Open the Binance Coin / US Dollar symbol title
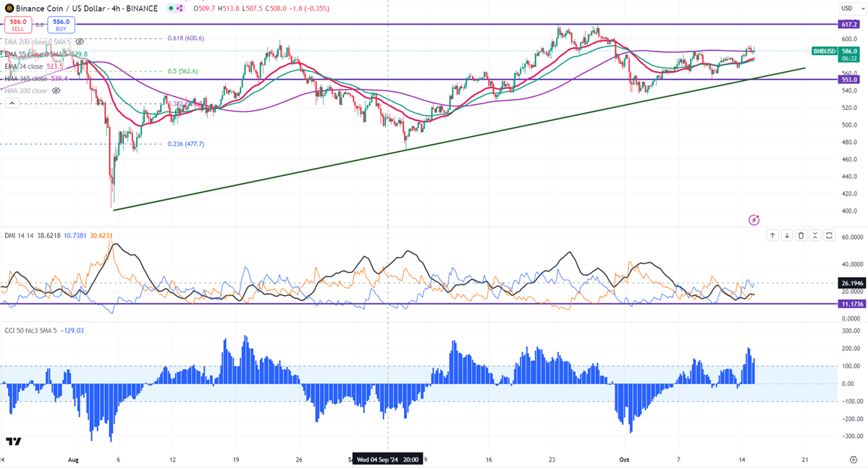Screen dimensions: 868x469 86,8
